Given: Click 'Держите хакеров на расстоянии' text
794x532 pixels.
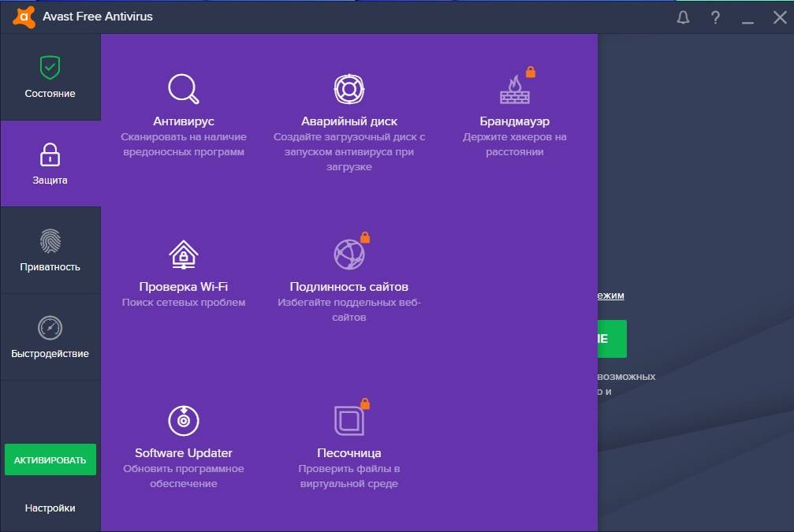Looking at the screenshot, I should (x=514, y=144).
